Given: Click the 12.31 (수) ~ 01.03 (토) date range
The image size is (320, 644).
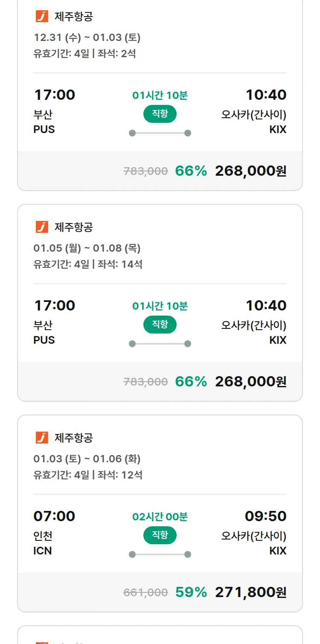Looking at the screenshot, I should (87, 38).
